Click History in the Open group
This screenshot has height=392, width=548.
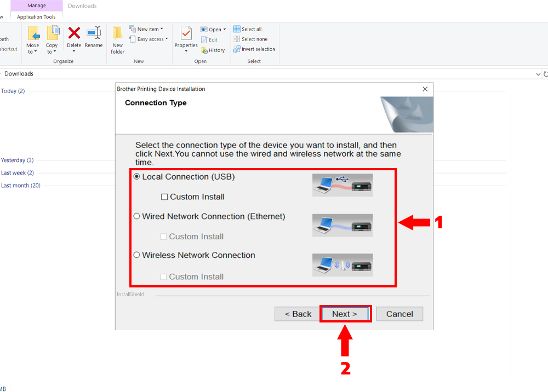[x=213, y=50]
